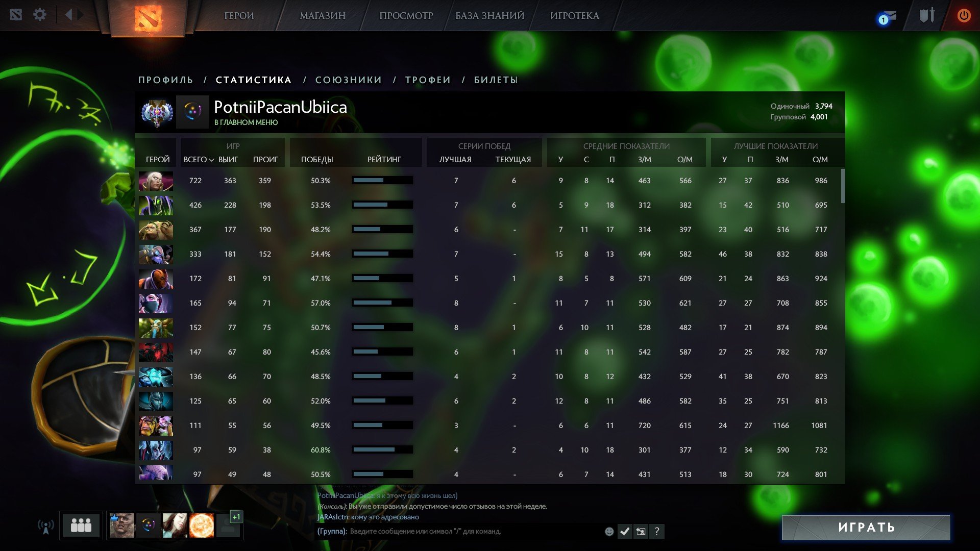The height and width of the screenshot is (551, 980).
Task: Click the voice broadcast antenna icon
Action: click(x=46, y=526)
